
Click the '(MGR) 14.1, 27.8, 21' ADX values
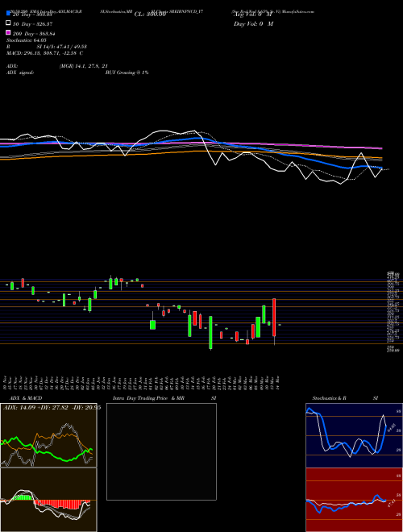[x=84, y=66]
